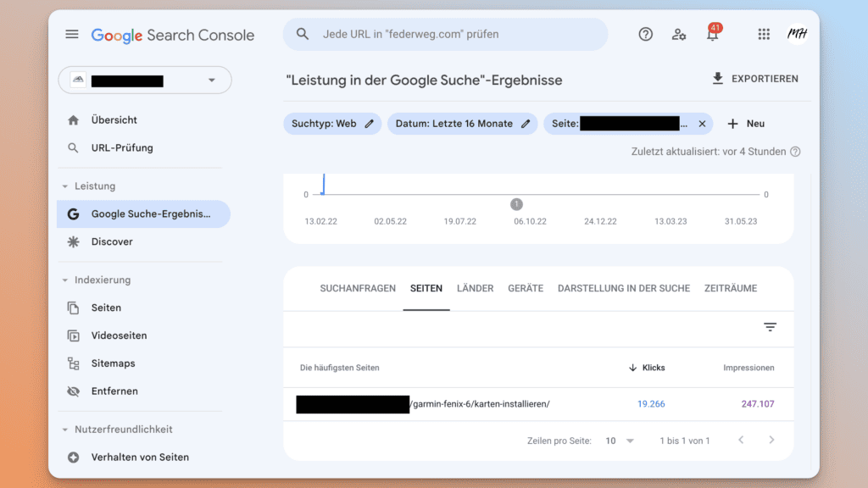Click the search magnifier icon

click(303, 34)
